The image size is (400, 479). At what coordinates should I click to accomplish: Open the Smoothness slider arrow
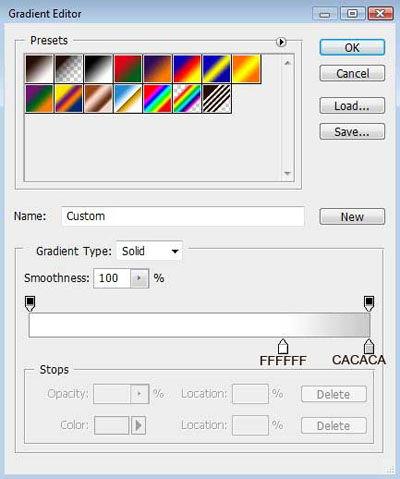click(139, 278)
